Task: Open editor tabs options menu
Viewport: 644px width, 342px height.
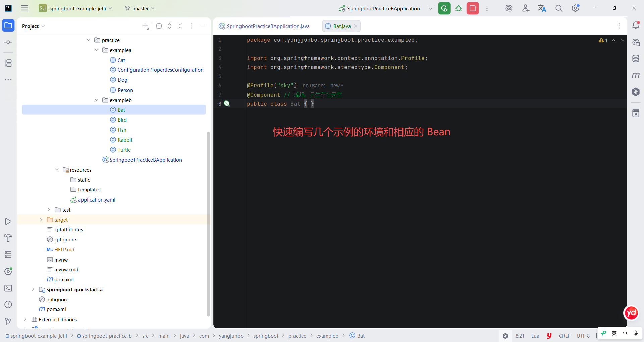Action: [x=620, y=26]
